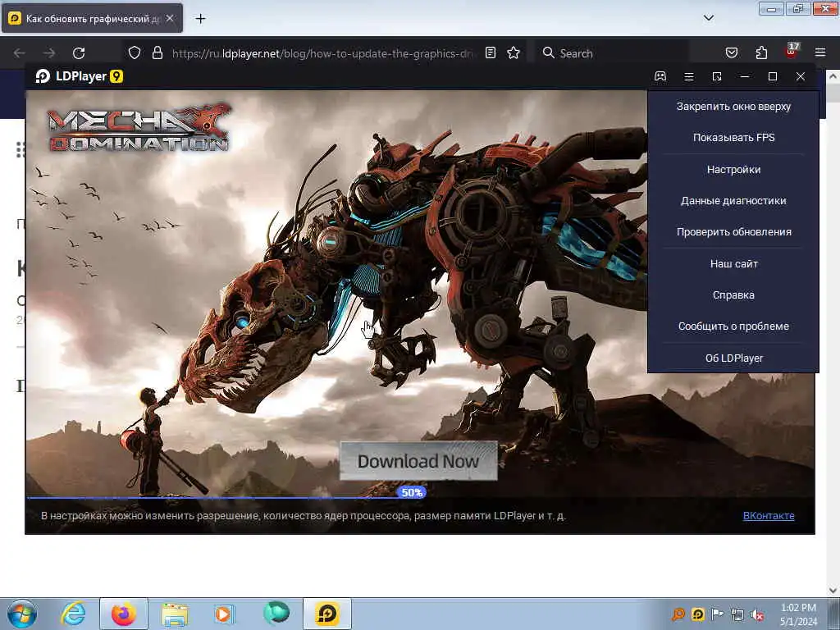Focus the Firefox URL address bar
This screenshot has height=630, width=840.
coord(322,53)
